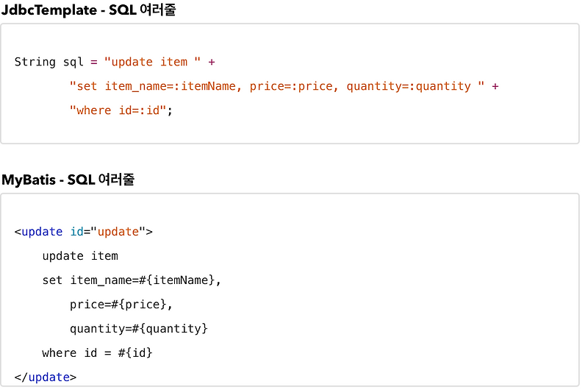Click the "where id = #{id}" line
The width and height of the screenshot is (588, 390).
[x=97, y=353]
